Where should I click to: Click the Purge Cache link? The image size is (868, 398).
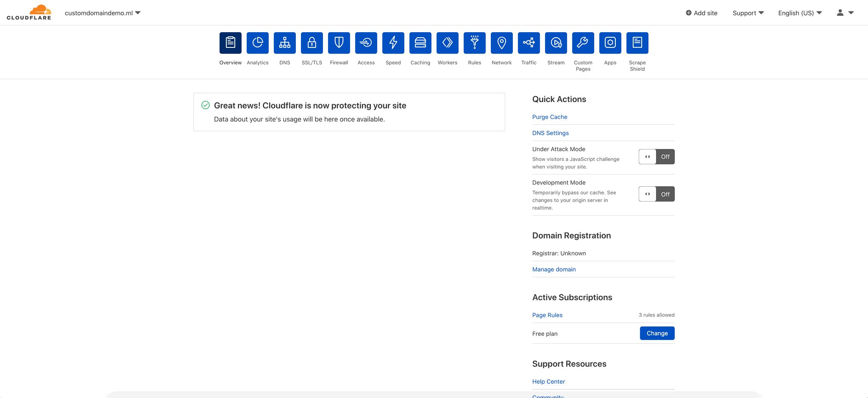[x=550, y=117]
